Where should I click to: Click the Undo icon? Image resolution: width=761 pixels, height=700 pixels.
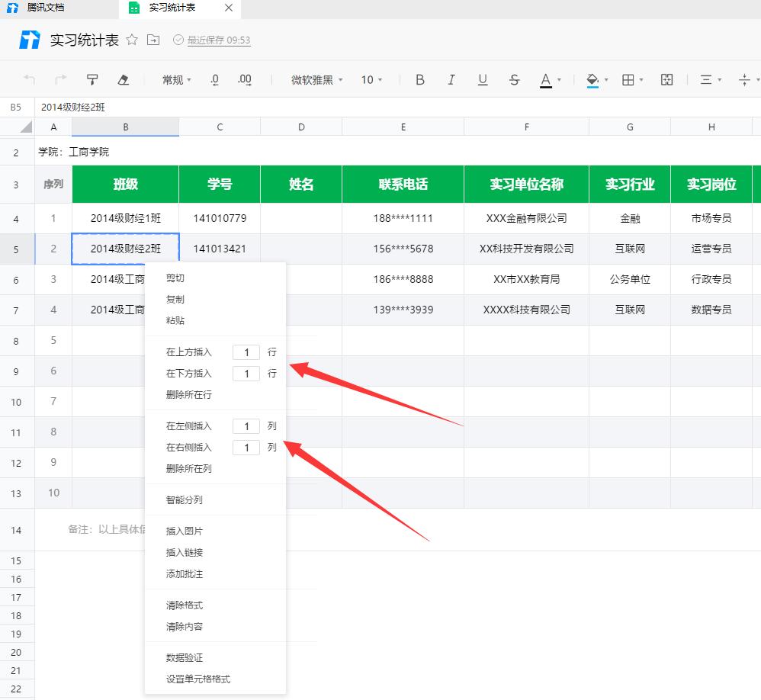tap(29, 79)
